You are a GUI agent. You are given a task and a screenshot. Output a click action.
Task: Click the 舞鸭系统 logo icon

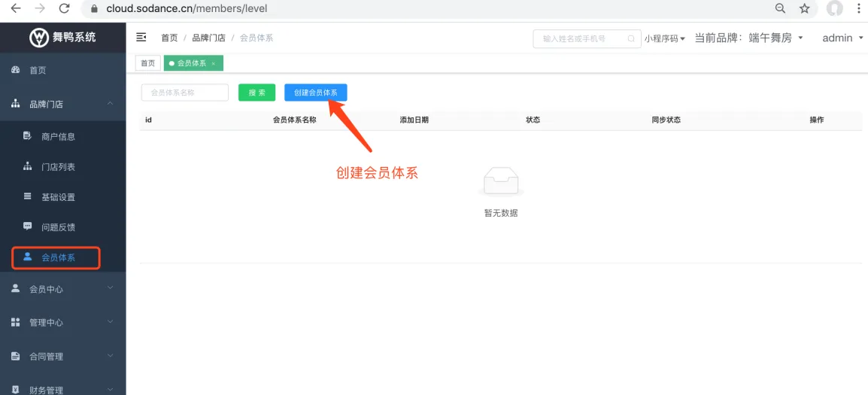[x=39, y=38]
